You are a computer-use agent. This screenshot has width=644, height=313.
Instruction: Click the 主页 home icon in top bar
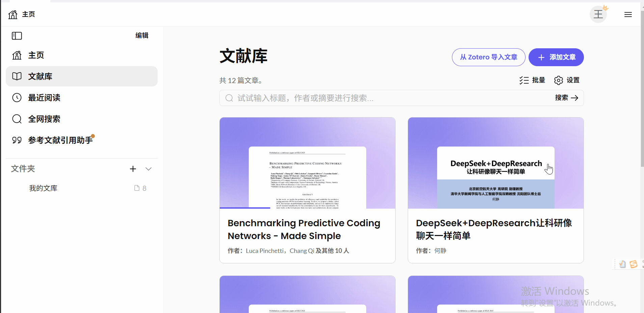(x=12, y=14)
